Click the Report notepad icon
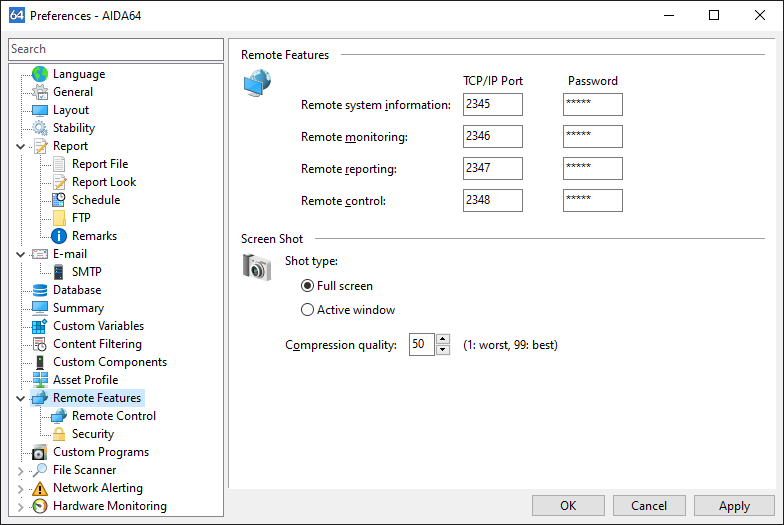This screenshot has height=525, width=784. pos(40,146)
